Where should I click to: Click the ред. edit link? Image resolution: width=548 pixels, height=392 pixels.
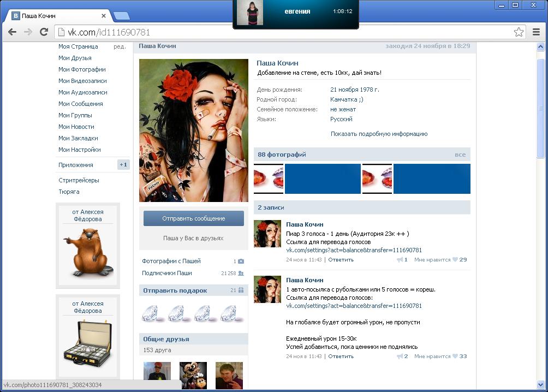click(x=120, y=46)
